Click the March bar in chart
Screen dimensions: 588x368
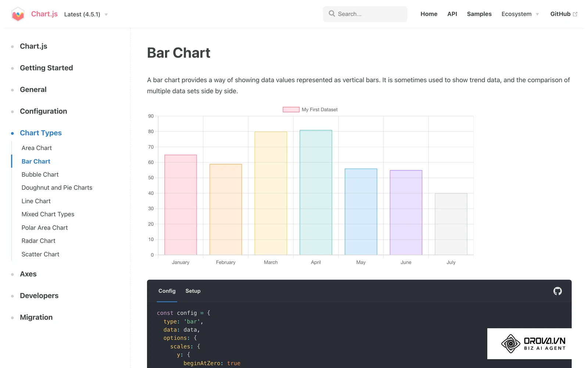click(x=271, y=193)
